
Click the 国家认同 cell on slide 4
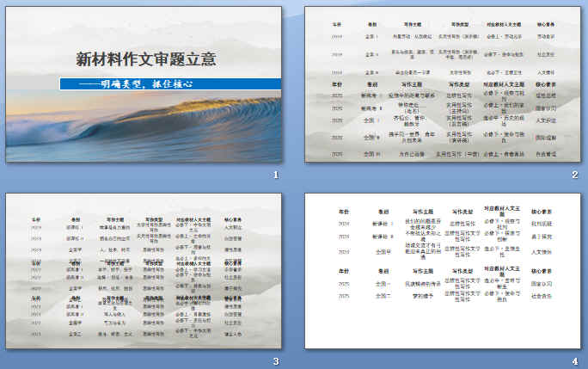tap(543, 283)
